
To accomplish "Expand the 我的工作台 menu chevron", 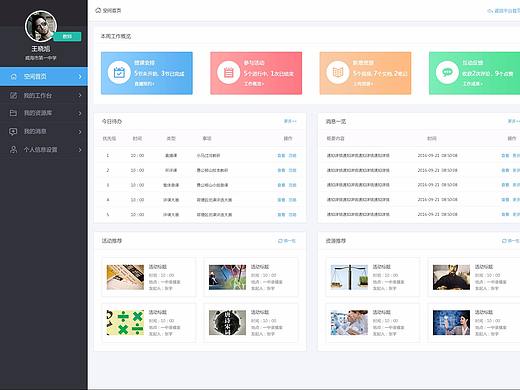I will pyautogui.click(x=80, y=96).
